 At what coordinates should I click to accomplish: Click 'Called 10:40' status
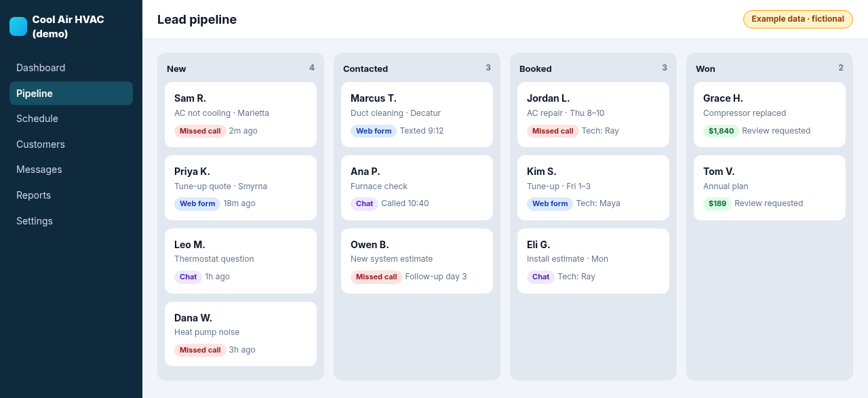405,203
